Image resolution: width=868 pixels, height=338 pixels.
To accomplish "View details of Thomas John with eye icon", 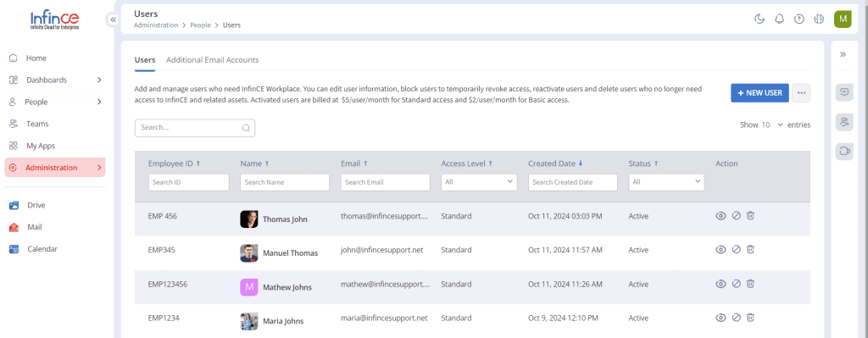I will pos(721,216).
